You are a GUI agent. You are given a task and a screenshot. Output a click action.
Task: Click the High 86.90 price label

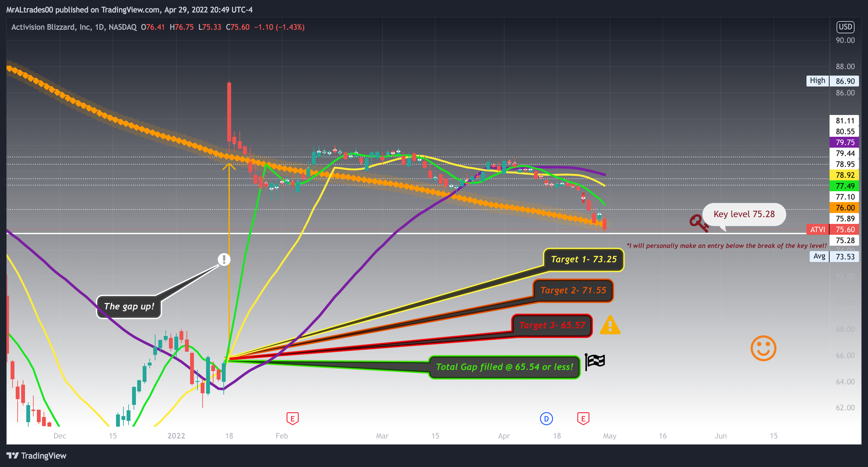[x=832, y=81]
